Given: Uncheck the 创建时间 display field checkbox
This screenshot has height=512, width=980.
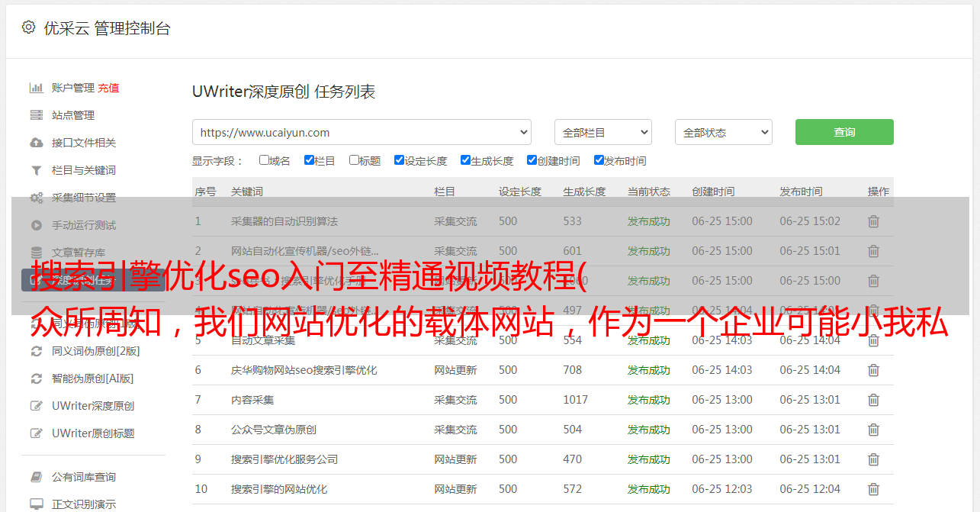Looking at the screenshot, I should point(532,160).
